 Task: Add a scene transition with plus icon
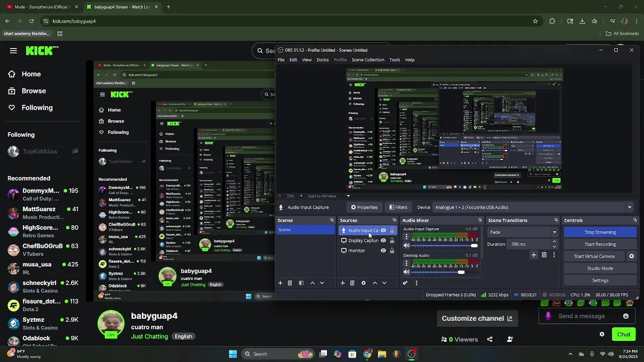[x=534, y=255]
